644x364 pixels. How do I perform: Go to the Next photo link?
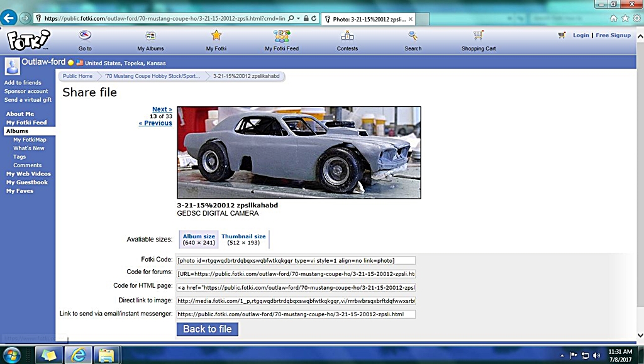pos(162,109)
